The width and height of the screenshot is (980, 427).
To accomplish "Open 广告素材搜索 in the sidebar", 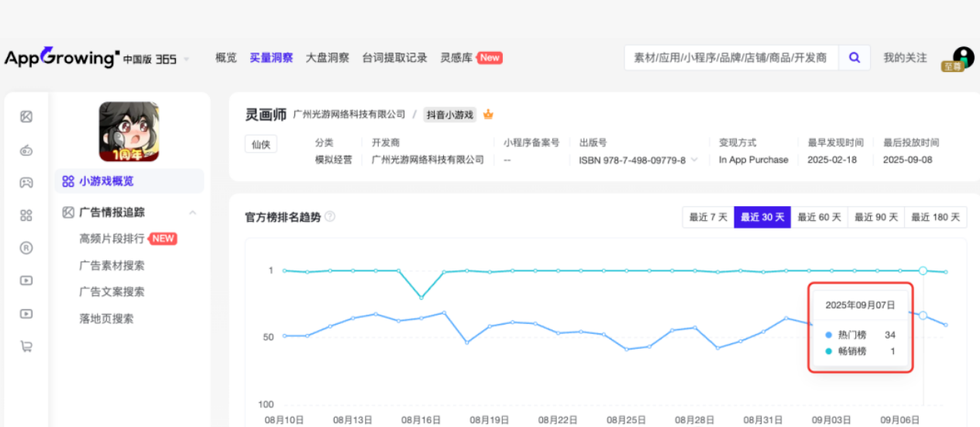I will click(x=112, y=265).
